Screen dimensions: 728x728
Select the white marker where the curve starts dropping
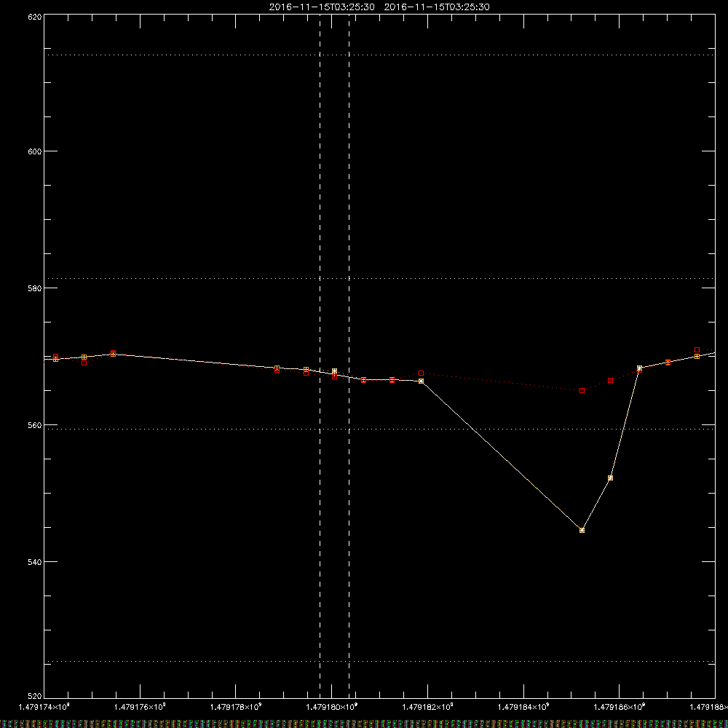[421, 381]
